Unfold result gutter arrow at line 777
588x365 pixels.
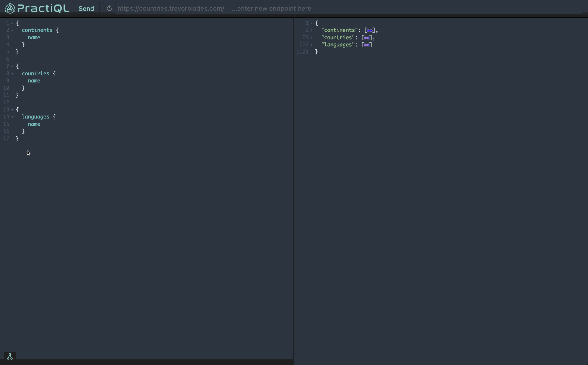point(311,45)
